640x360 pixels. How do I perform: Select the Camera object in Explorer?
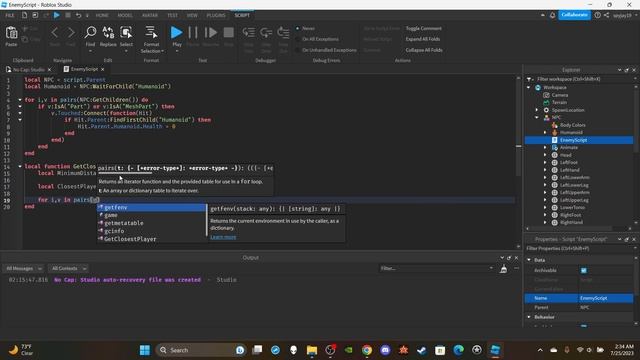559,95
